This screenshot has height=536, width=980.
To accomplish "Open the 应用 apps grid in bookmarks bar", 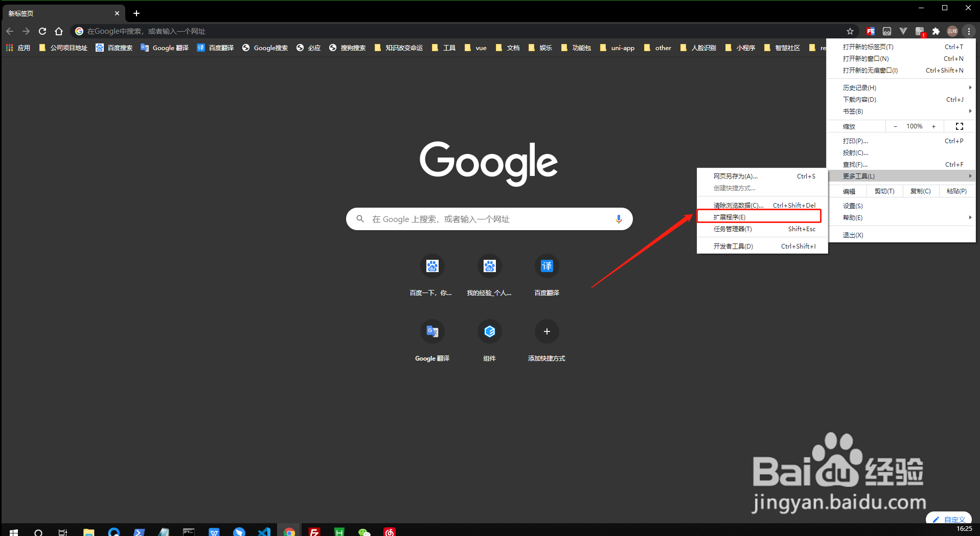I will pos(18,48).
